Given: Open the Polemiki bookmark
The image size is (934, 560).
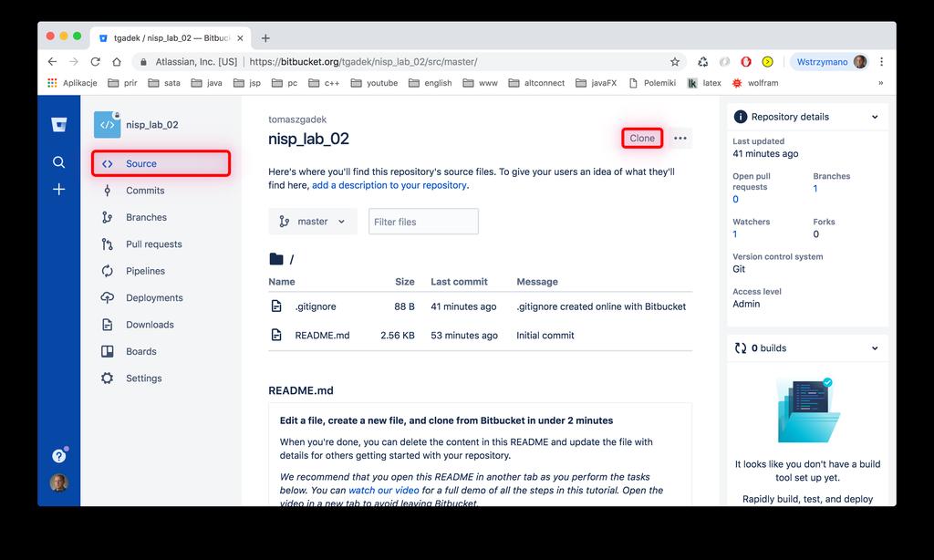Looking at the screenshot, I should tap(652, 83).
